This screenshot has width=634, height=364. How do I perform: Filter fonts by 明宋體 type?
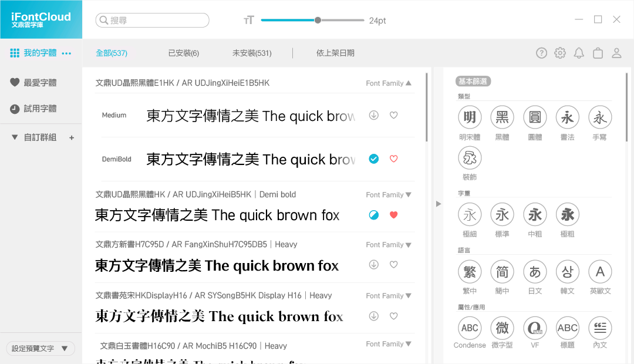pos(470,117)
